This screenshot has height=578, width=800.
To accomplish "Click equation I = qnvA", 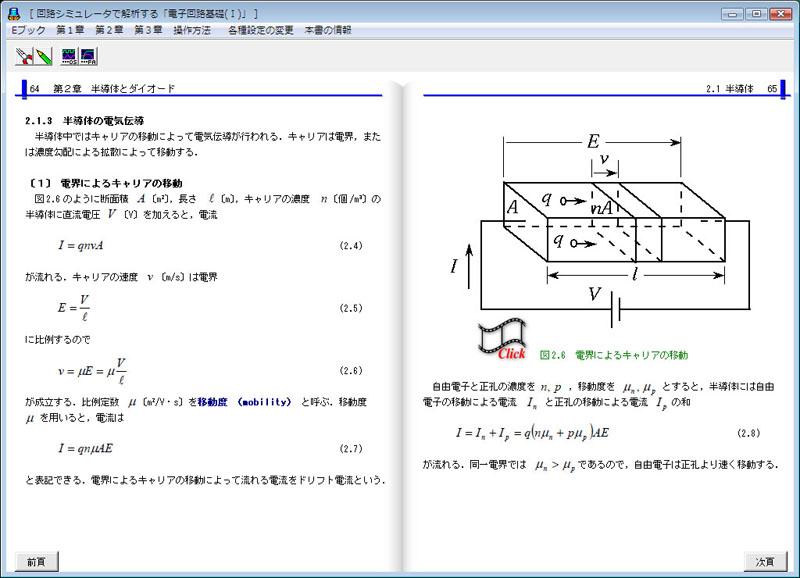I will (x=81, y=245).
